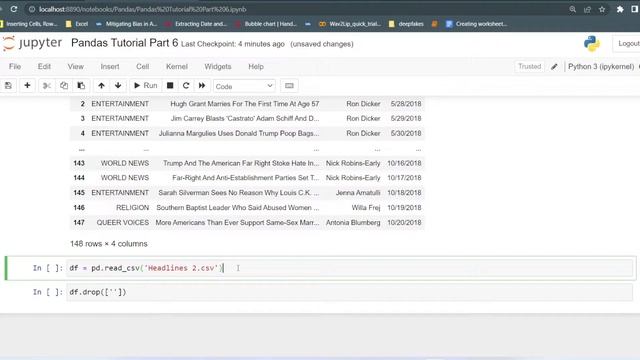Click author Antonia Blumberg cell
640x360 pixels.
coord(353,223)
